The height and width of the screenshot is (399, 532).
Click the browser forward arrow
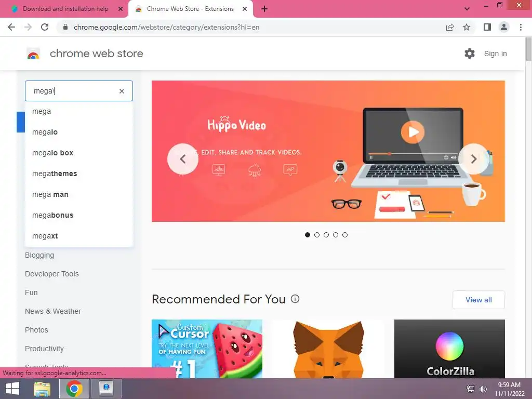[x=28, y=27]
